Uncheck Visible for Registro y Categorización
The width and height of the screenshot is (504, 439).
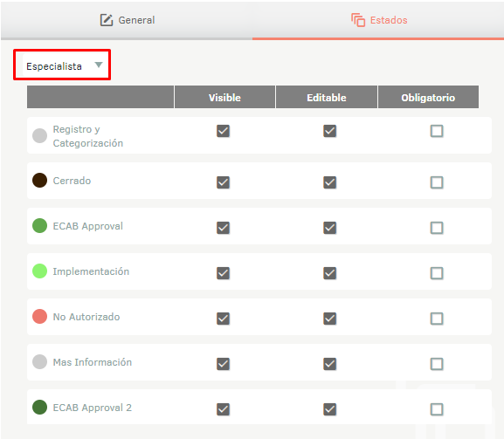[223, 131]
